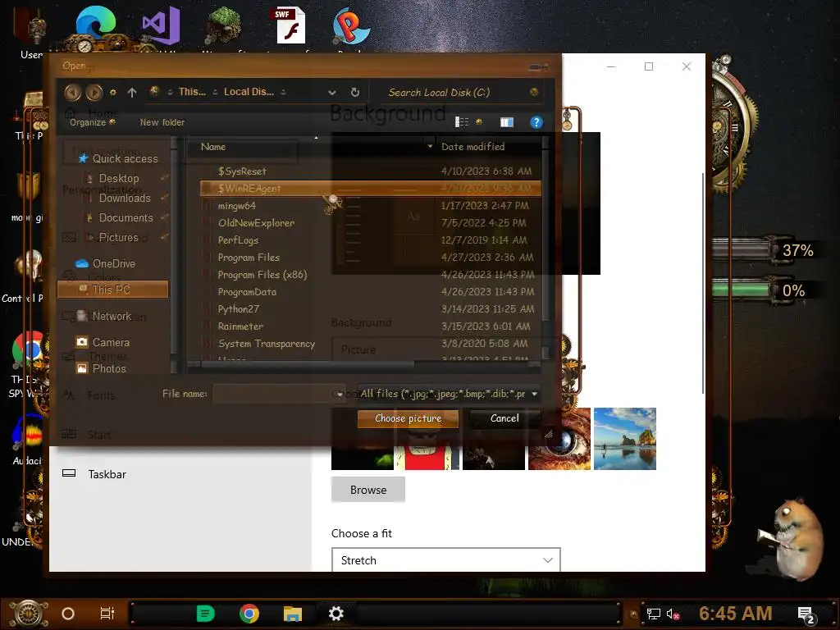This screenshot has height=630, width=840.
Task: Click the Browse button in Settings
Action: tap(368, 490)
